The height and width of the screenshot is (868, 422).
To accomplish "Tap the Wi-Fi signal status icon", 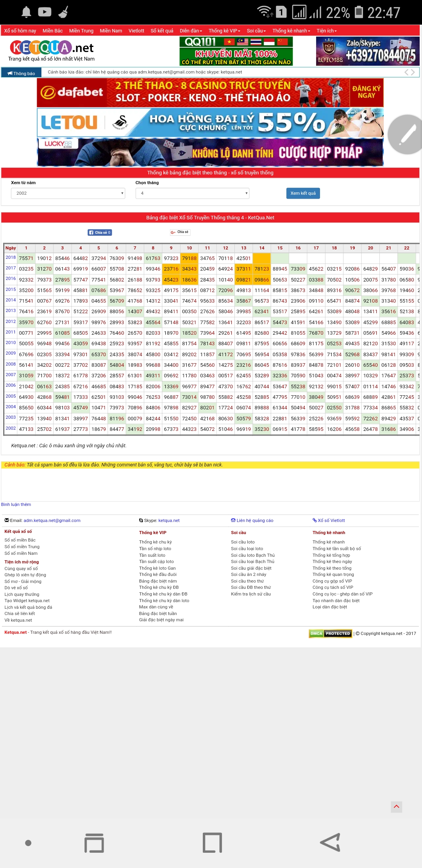I will 265,12.
